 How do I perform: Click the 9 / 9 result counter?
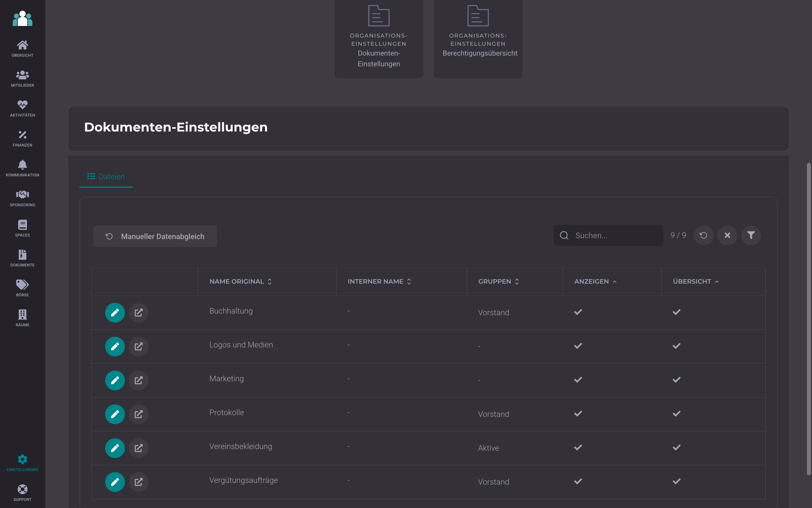pyautogui.click(x=678, y=236)
